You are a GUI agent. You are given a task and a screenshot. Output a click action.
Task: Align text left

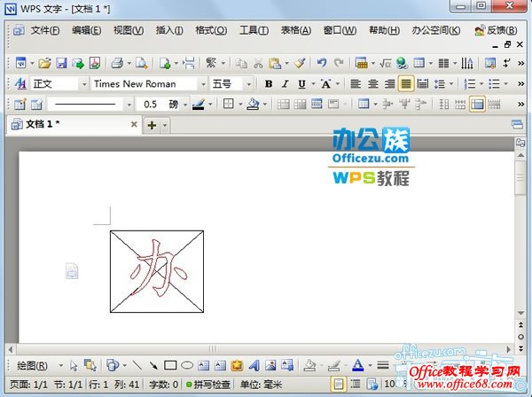click(356, 83)
